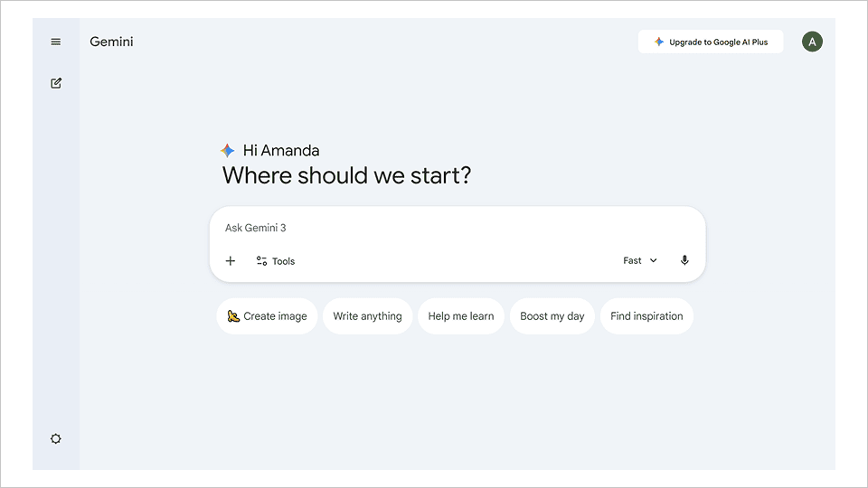Viewport: 868px width, 488px height.
Task: Click the Gemini sparkle beside Hi Amanda
Action: [x=228, y=151]
